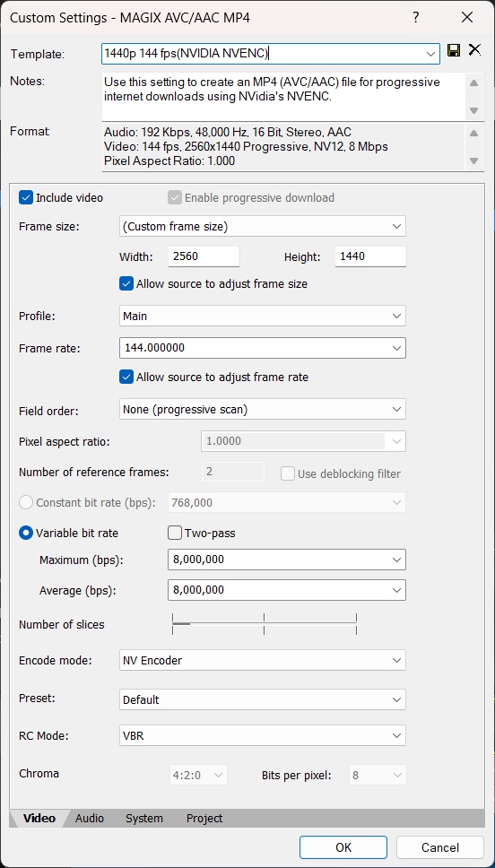
Task: Click the Cancel button
Action: click(440, 847)
